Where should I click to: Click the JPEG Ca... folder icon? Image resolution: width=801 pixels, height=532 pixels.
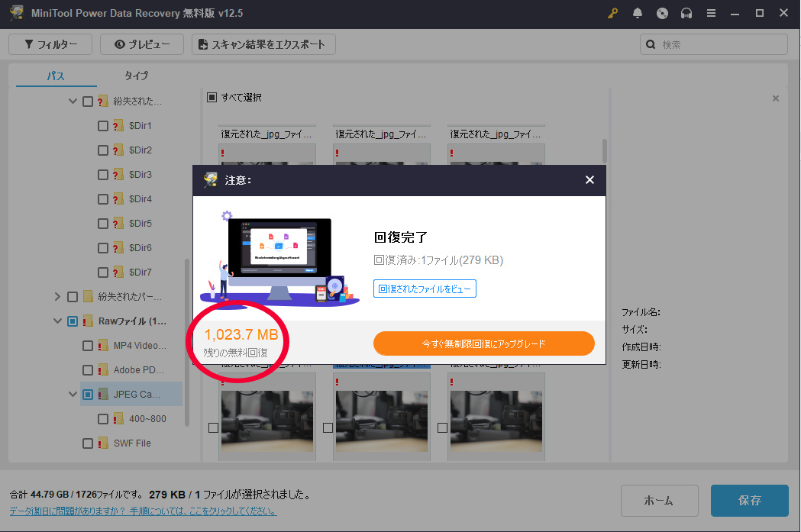[x=103, y=394]
